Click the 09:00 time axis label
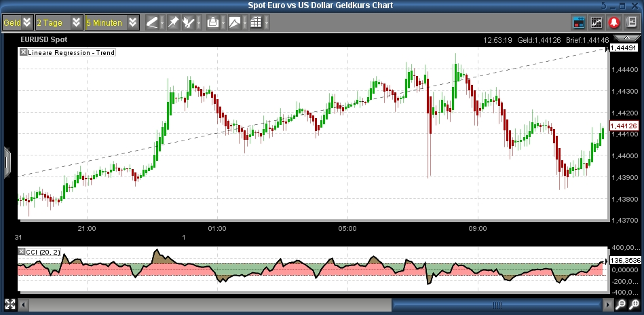Image resolution: width=644 pixels, height=315 pixels. (478, 228)
